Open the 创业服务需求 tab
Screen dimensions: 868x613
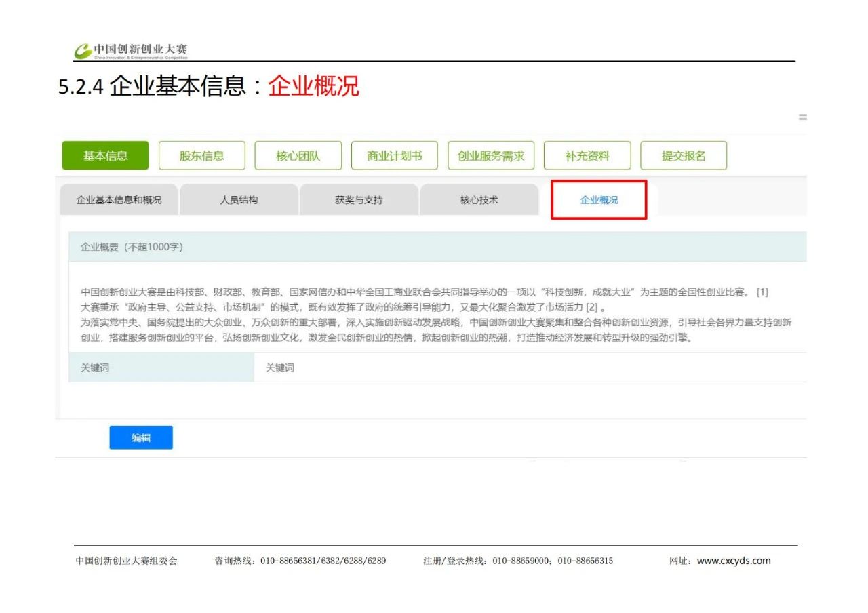[x=491, y=156]
